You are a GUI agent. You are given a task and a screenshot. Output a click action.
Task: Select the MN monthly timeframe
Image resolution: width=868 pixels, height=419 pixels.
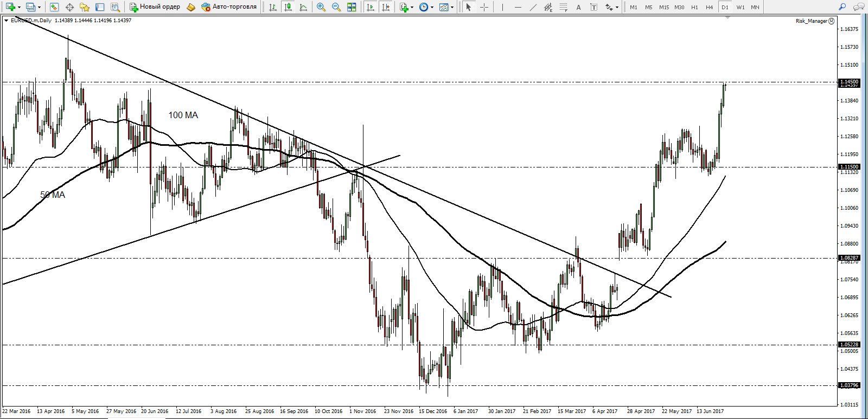(755, 8)
